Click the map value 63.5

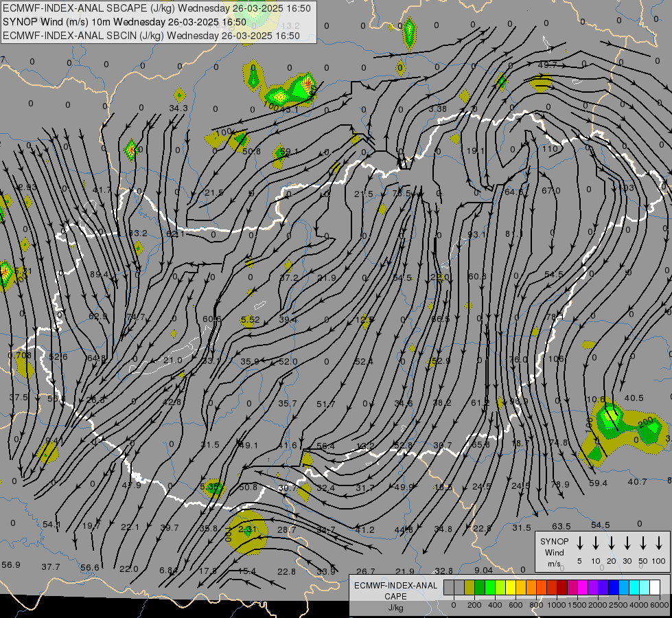(561, 526)
